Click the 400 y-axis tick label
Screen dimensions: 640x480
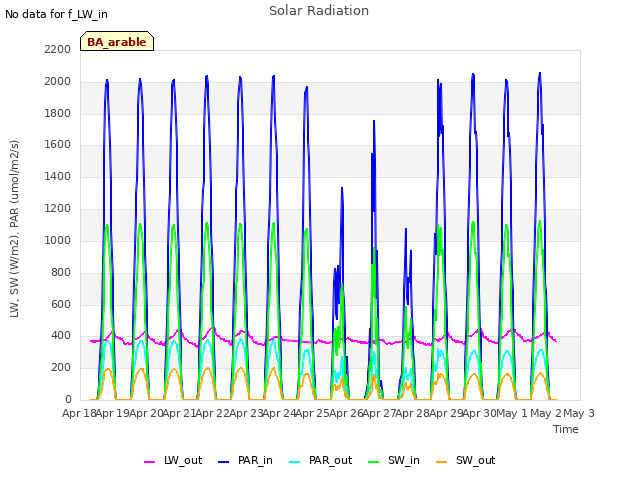(x=61, y=336)
